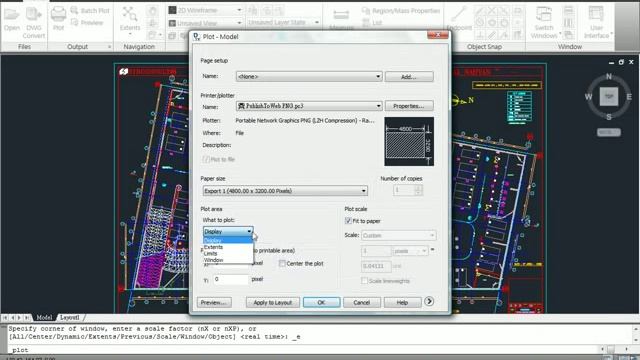Expand the Paper size dropdown

(285, 191)
